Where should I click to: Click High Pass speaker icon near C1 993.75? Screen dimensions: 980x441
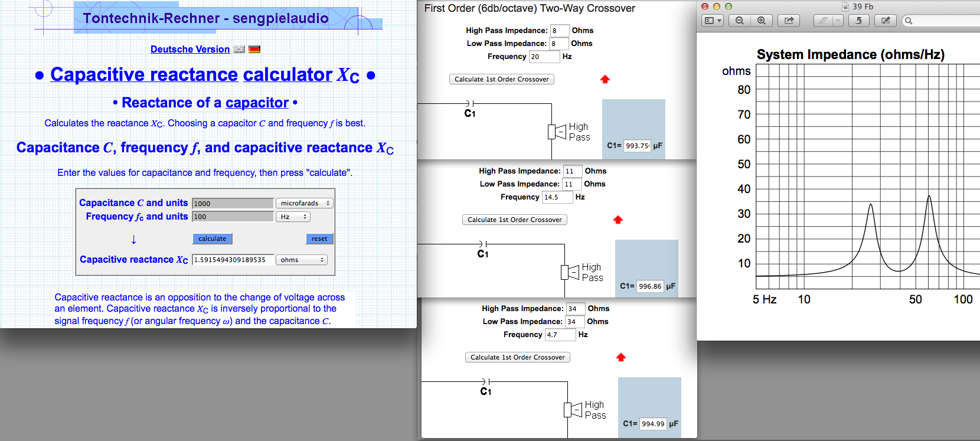tap(557, 132)
